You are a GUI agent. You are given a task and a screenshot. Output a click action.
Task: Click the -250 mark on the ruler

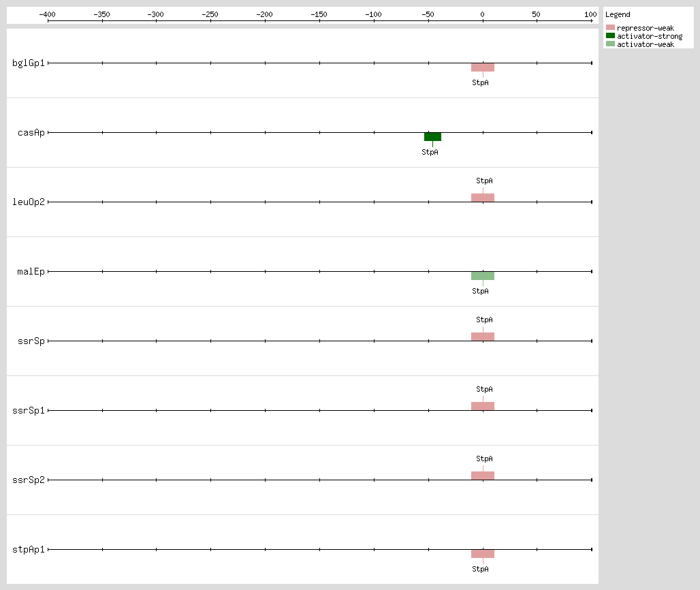(x=210, y=14)
